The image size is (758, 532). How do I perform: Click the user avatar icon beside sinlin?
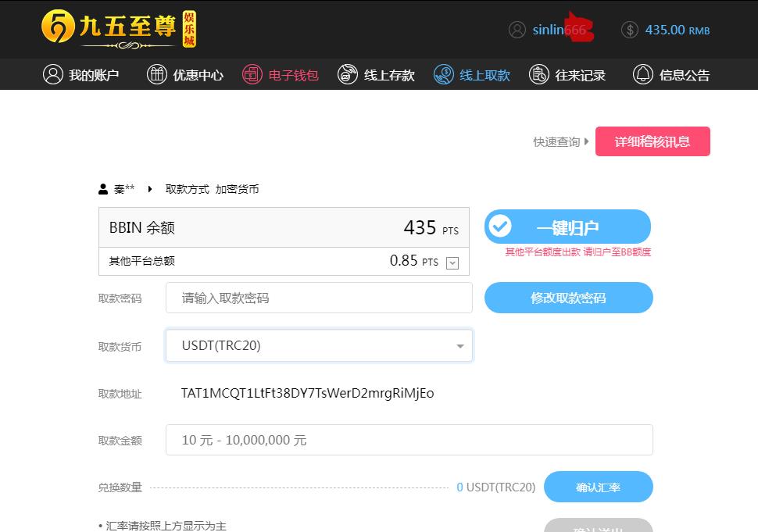517,30
